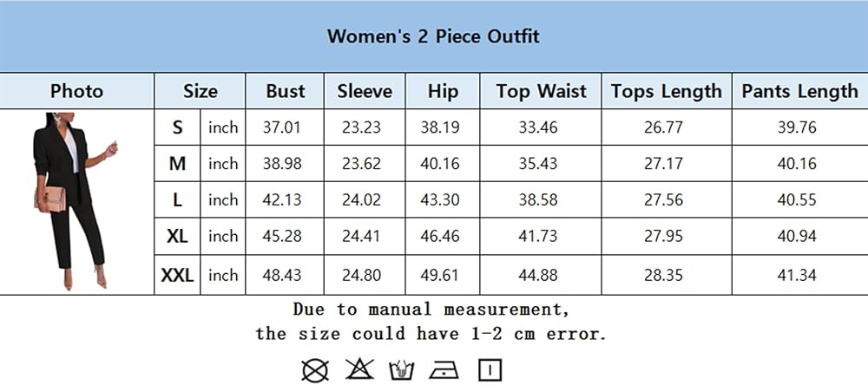Click the Pants Length column header
Screen dimensions: 868x385
(799, 91)
